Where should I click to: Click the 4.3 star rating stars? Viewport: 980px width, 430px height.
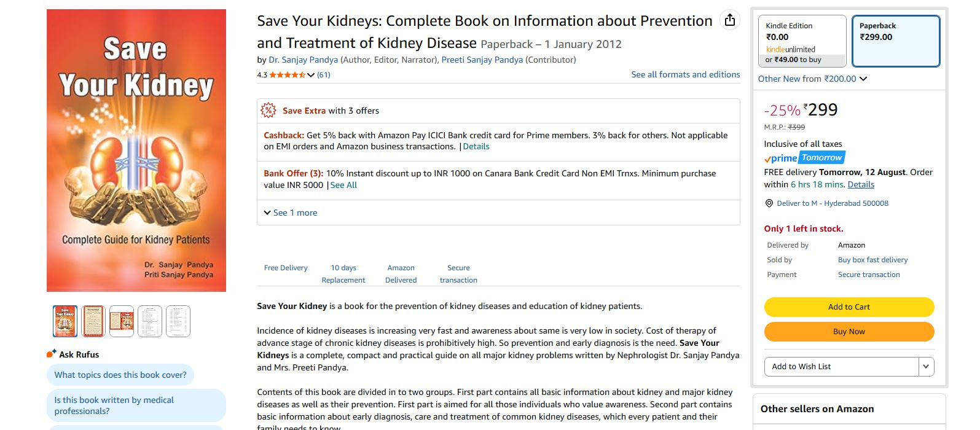(x=286, y=74)
